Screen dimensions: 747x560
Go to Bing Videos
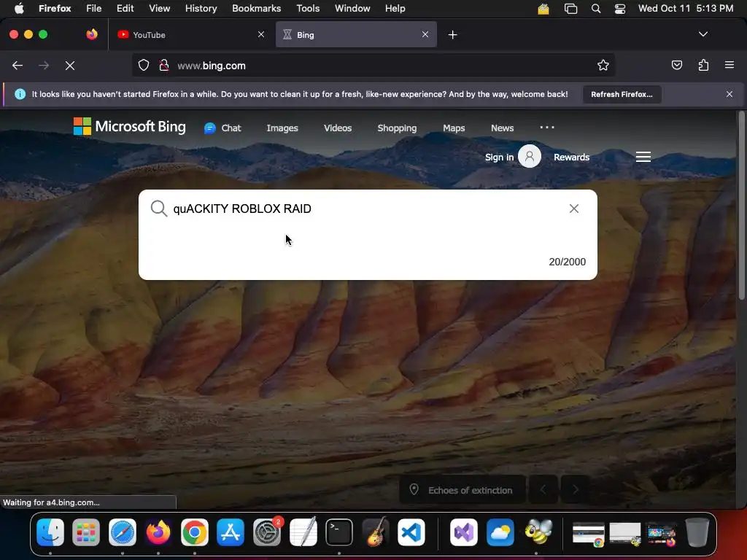point(338,128)
